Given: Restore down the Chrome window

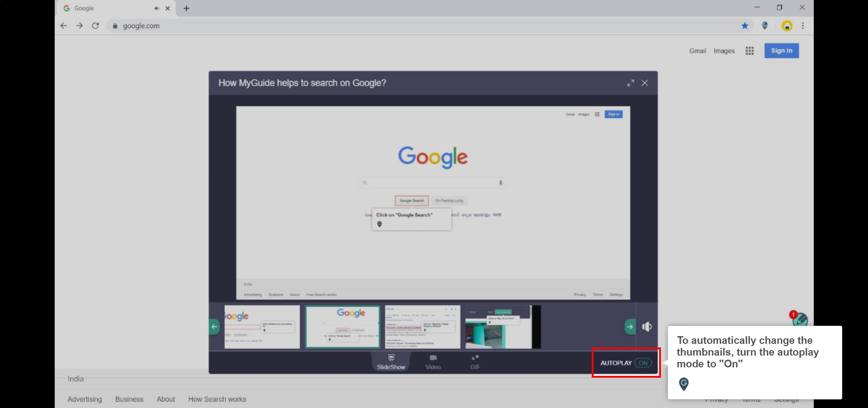Looking at the screenshot, I should pos(779,7).
